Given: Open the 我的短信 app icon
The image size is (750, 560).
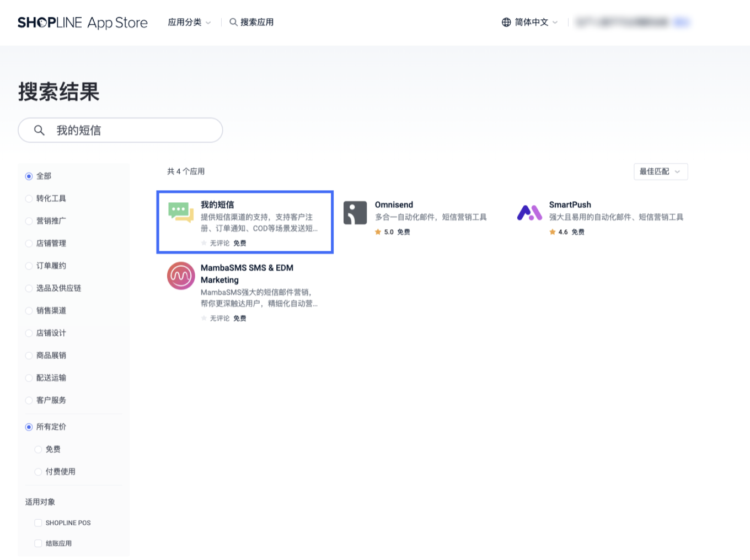Looking at the screenshot, I should pyautogui.click(x=181, y=213).
